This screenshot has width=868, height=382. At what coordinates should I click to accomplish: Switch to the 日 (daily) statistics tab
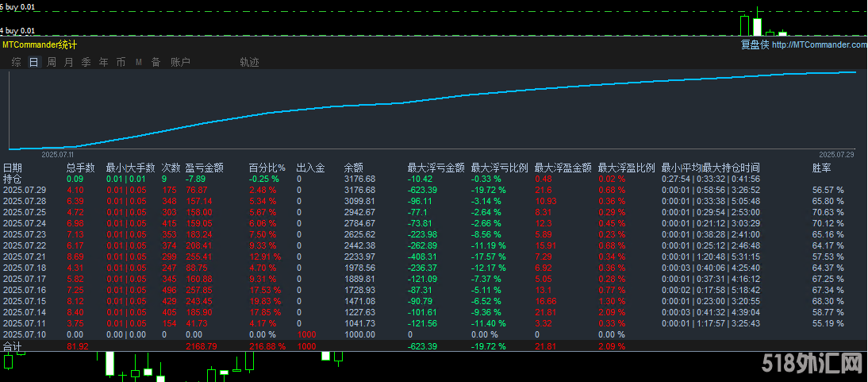pyautogui.click(x=33, y=62)
